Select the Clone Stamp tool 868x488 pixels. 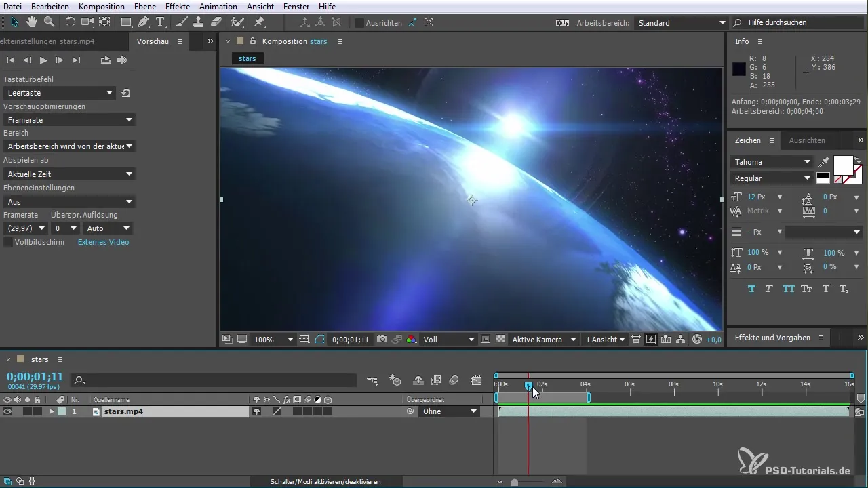coord(199,22)
